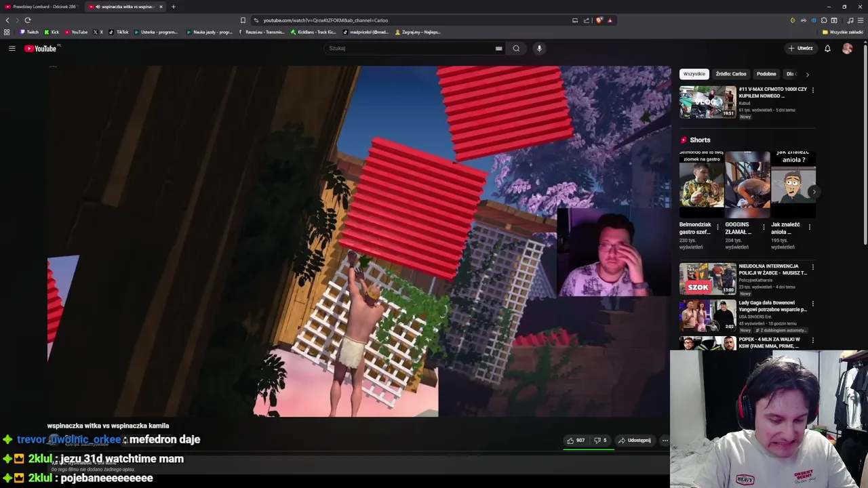This screenshot has width=868, height=488.
Task: Click the Udostępnij share button
Action: (x=635, y=441)
